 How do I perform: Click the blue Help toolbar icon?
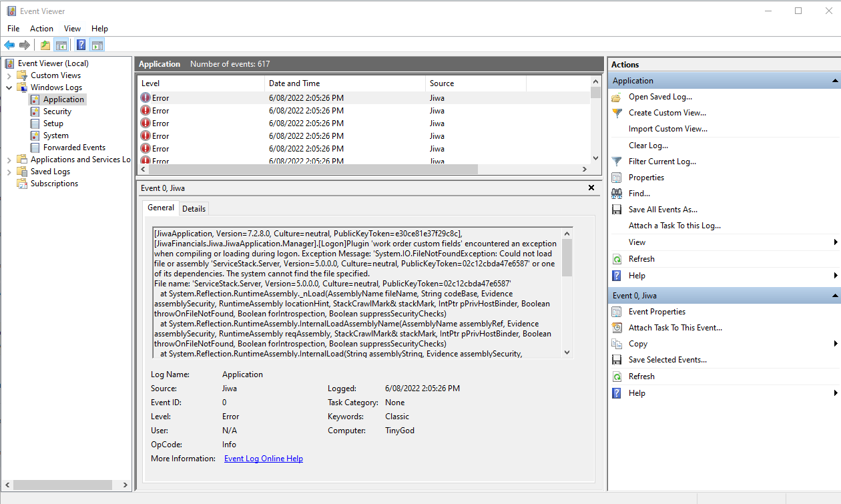tap(81, 45)
